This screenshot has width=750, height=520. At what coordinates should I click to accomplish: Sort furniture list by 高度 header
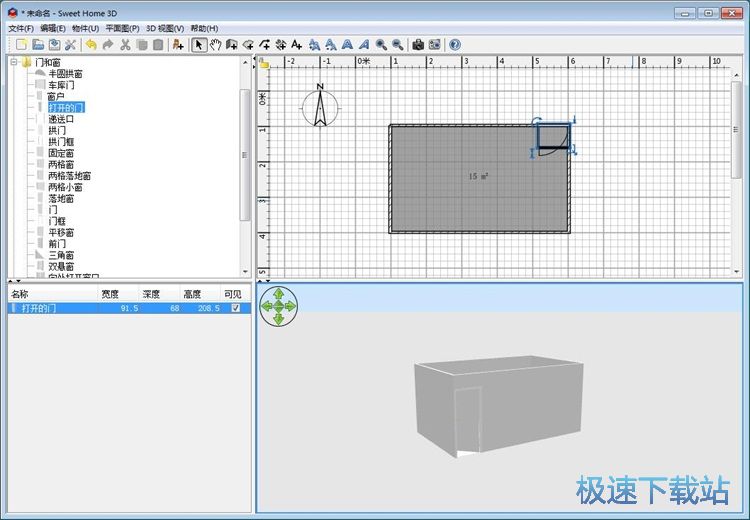(x=201, y=294)
